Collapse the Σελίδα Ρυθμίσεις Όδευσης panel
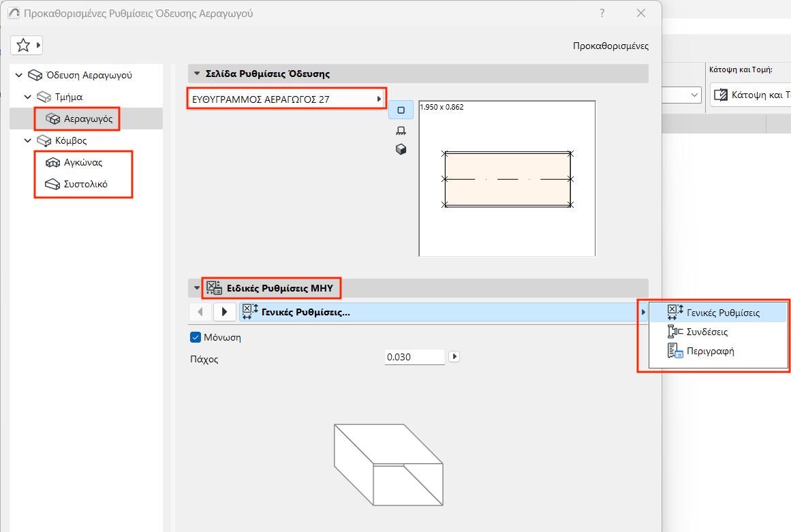Image resolution: width=791 pixels, height=532 pixels. click(x=198, y=74)
